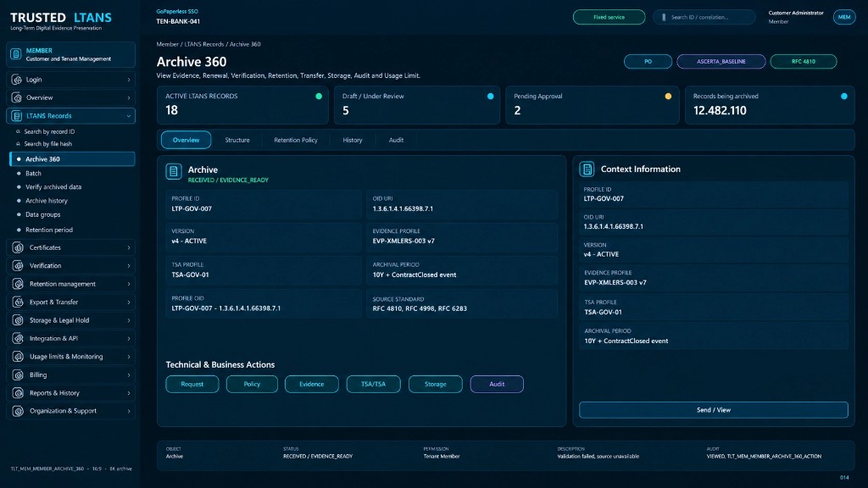Click the Overview sidebar icon
This screenshot has height=488, width=868.
tap(17, 98)
